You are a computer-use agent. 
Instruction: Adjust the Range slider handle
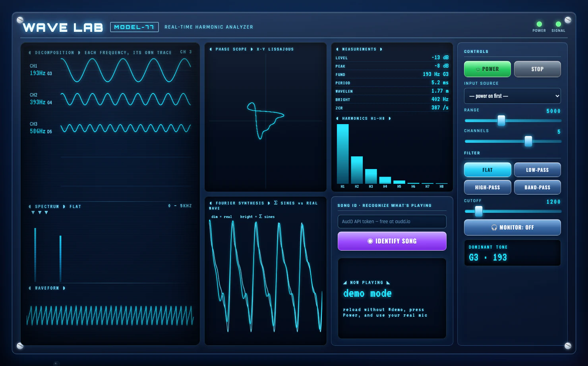[x=501, y=121]
